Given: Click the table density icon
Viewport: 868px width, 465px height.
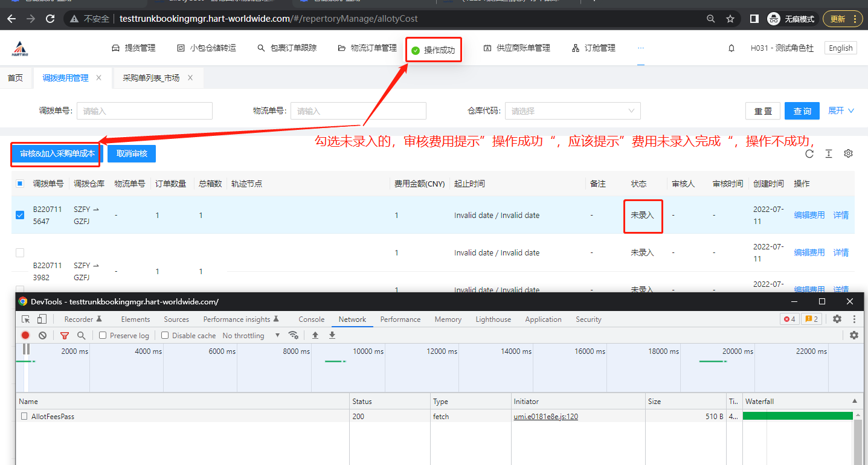Looking at the screenshot, I should 829,154.
